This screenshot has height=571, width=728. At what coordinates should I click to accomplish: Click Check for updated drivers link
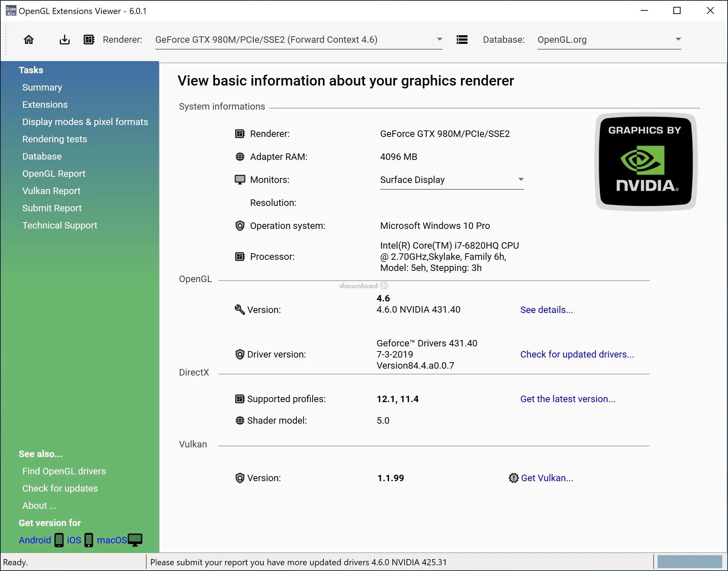[x=577, y=354]
